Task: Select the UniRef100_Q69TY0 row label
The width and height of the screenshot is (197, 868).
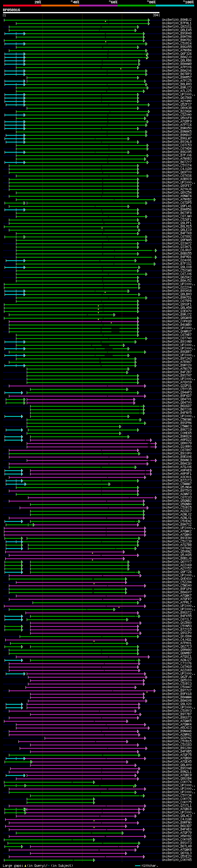Action: click(177, 172)
